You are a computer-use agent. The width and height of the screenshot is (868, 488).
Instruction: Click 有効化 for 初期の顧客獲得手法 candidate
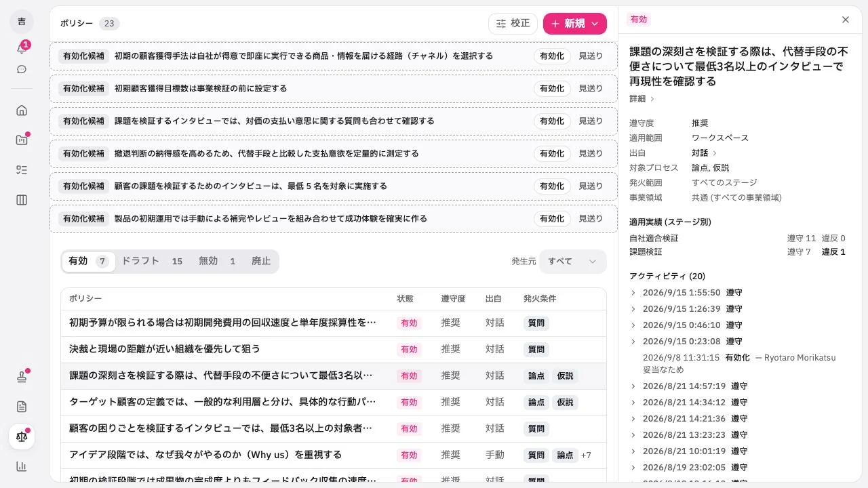coord(552,56)
